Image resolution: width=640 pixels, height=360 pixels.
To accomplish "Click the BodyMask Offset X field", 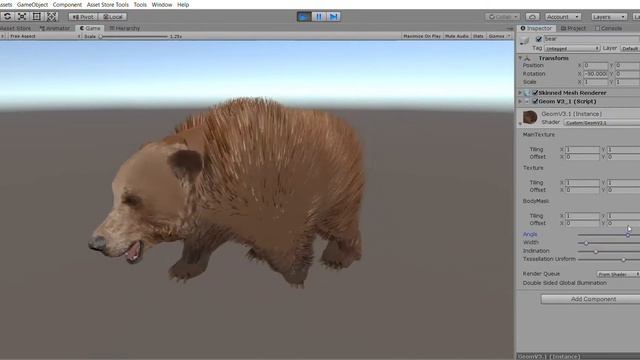I will pyautogui.click(x=582, y=223).
